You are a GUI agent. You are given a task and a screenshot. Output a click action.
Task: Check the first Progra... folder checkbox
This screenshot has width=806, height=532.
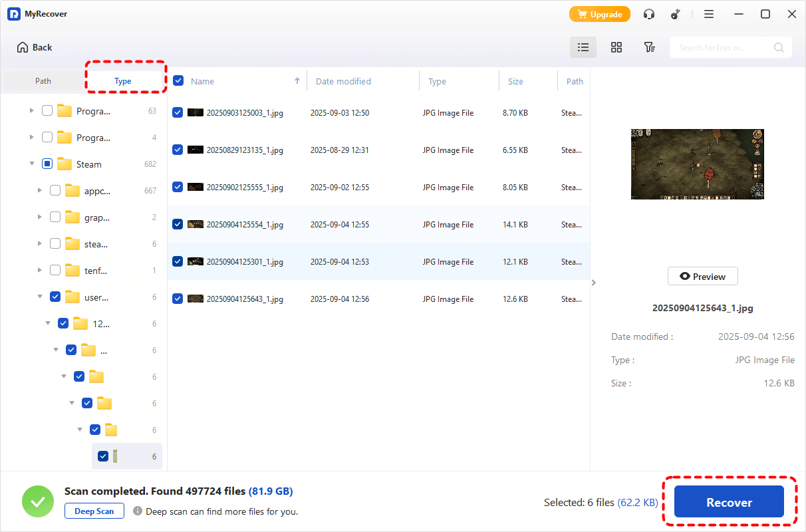(47, 111)
